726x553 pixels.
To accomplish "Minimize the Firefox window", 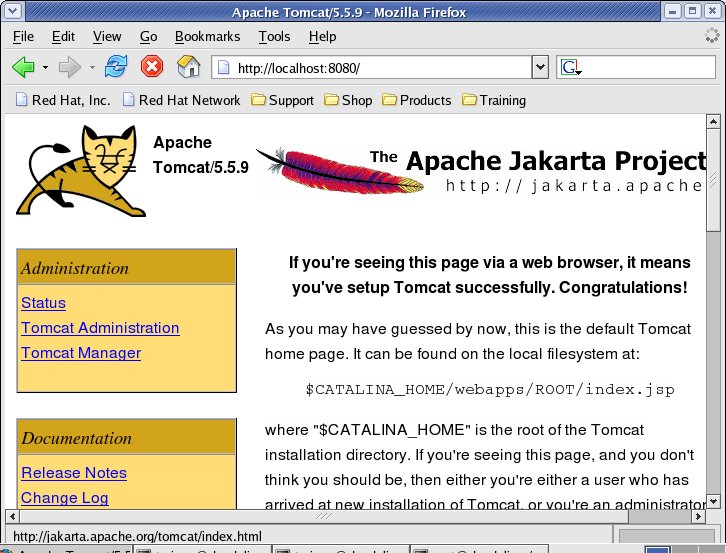I will [x=673, y=11].
